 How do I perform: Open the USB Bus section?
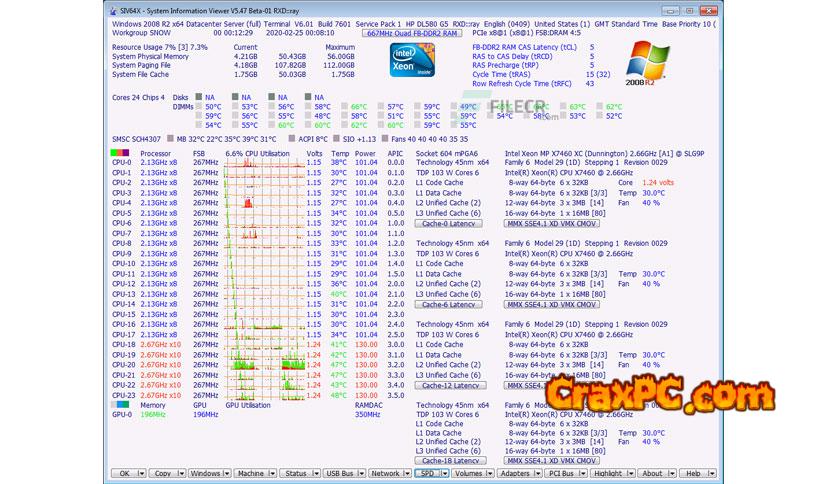click(x=341, y=473)
